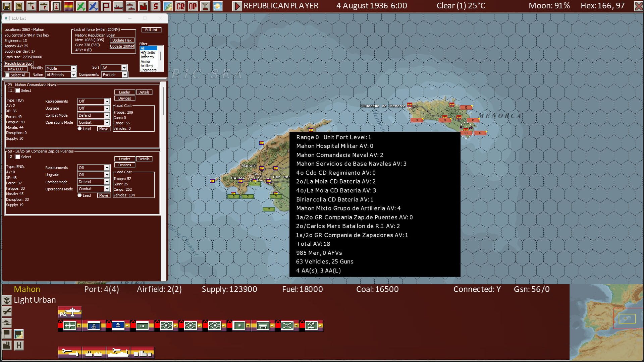The image size is (644, 362).
Task: Expand the Mobility dropdown showing Mobile
Action: 73,68
